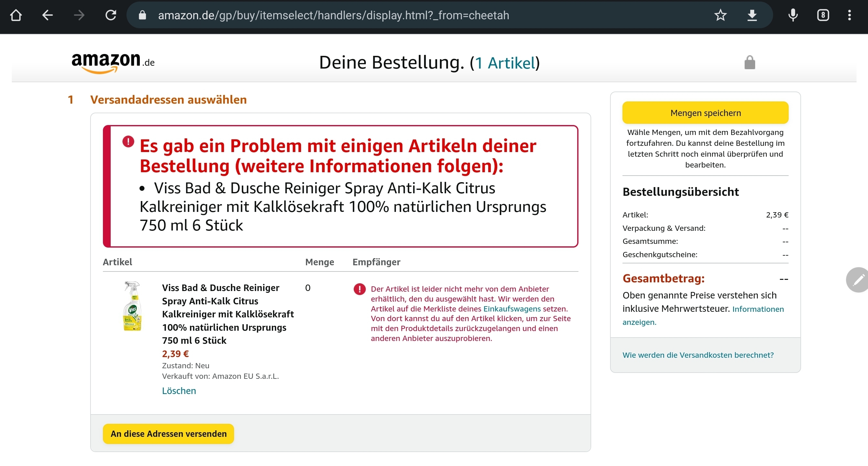Image resolution: width=868 pixels, height=466 pixels.
Task: Tap the floating pencil edit button
Action: [x=858, y=280]
